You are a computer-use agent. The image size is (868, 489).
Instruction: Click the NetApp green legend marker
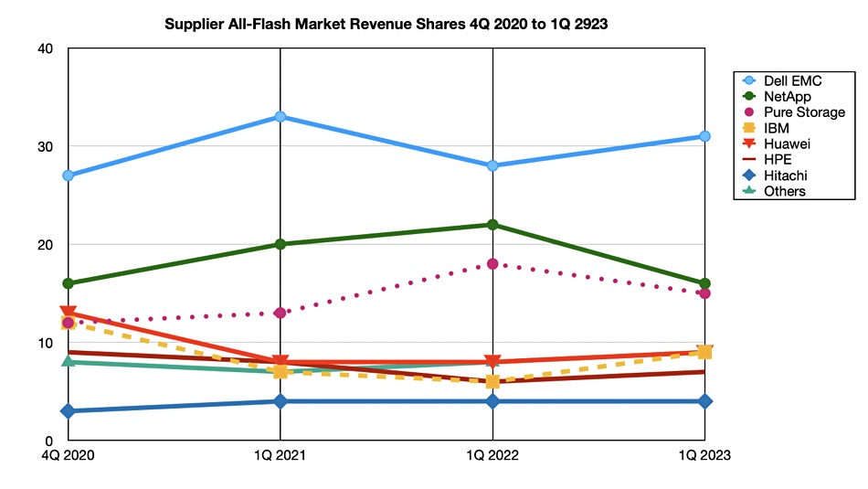click(748, 97)
